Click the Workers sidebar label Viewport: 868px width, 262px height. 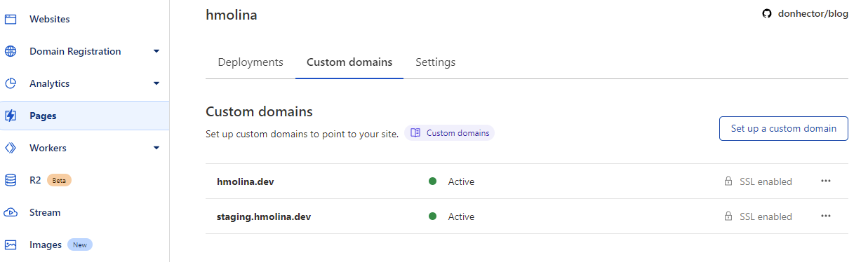tap(48, 148)
